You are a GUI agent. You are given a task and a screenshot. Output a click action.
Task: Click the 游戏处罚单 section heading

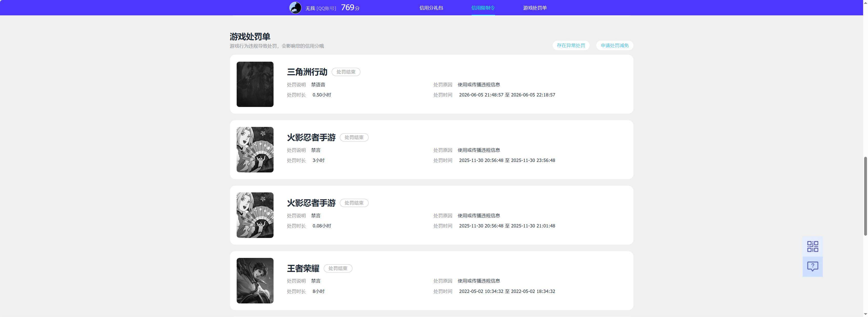pyautogui.click(x=250, y=36)
